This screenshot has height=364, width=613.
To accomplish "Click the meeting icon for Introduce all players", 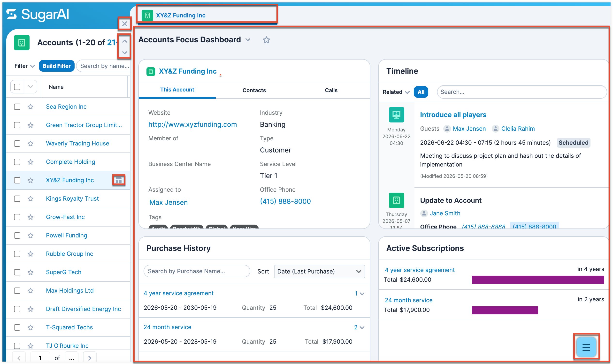I will tap(396, 114).
